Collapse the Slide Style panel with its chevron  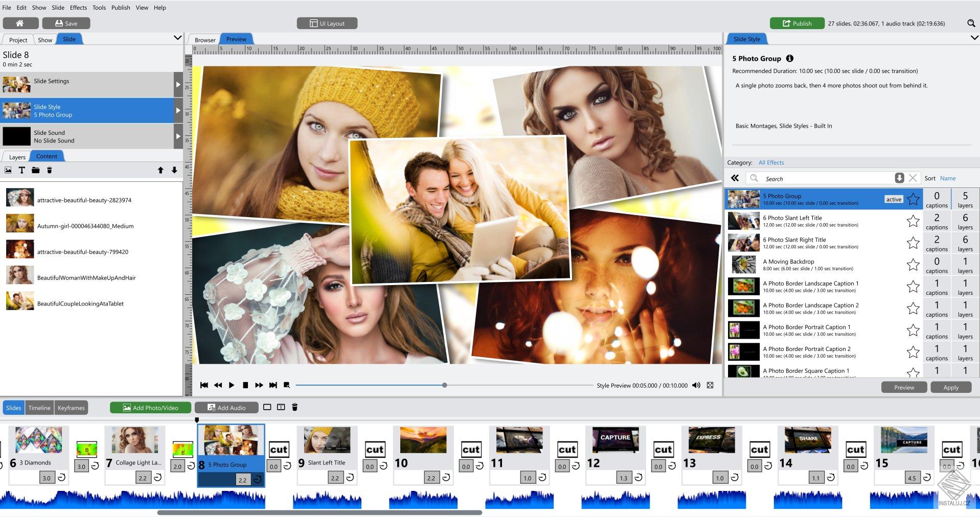pos(974,37)
